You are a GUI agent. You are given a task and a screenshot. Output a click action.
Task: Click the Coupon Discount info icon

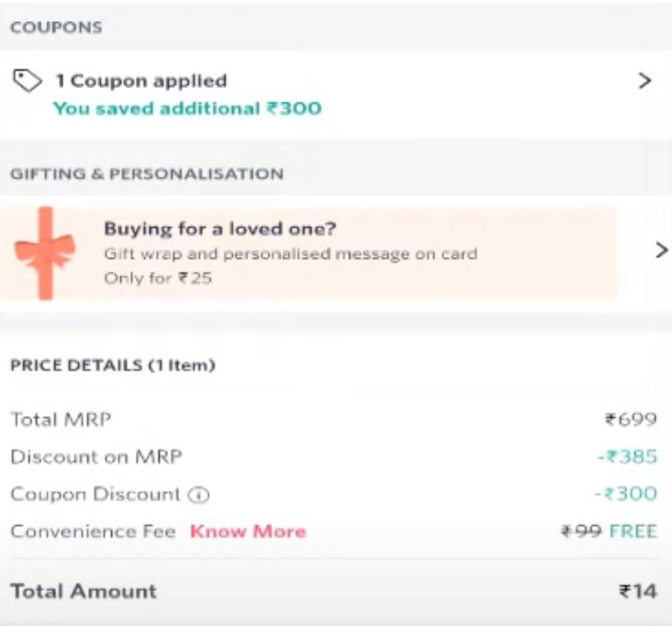point(199,495)
